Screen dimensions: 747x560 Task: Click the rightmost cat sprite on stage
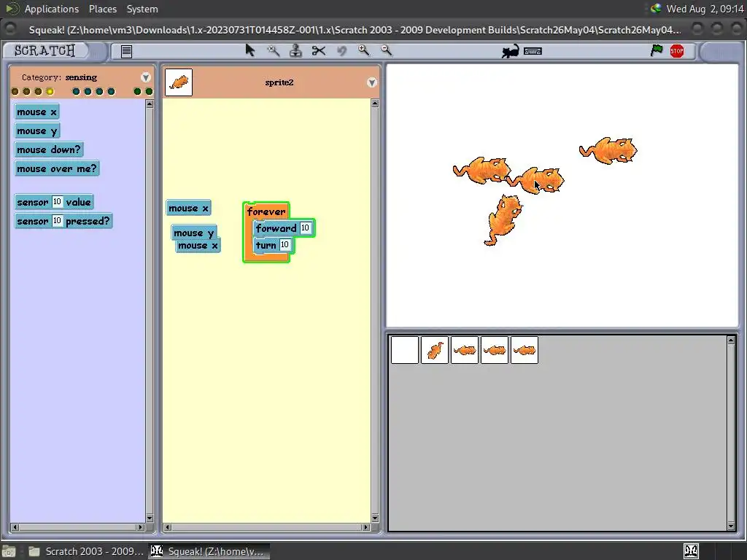pyautogui.click(x=608, y=151)
